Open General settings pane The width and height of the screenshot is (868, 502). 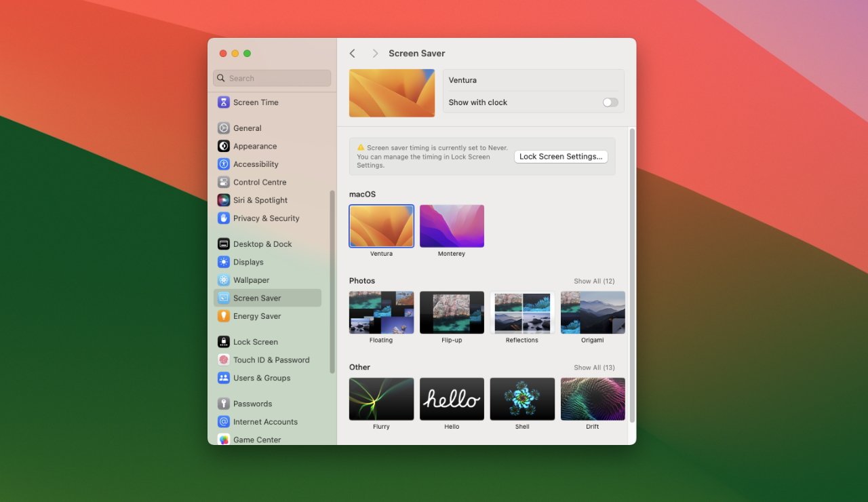point(267,128)
